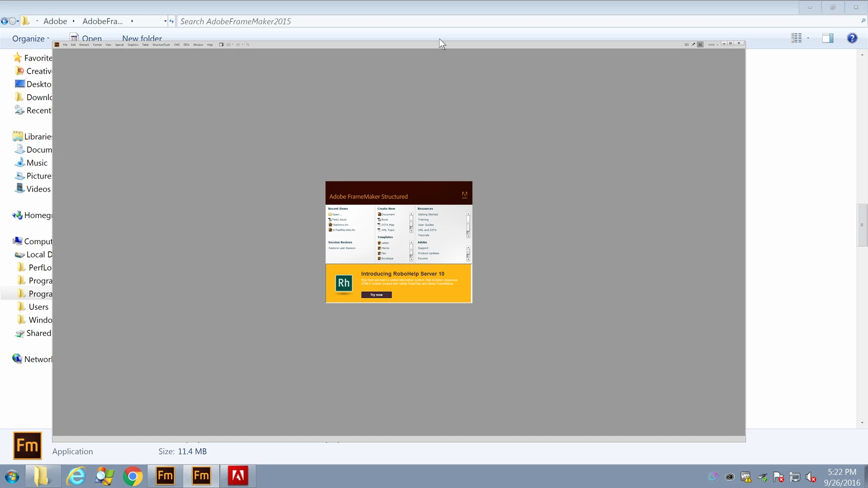Open the FrameMaker Graphics menu

coord(133,45)
